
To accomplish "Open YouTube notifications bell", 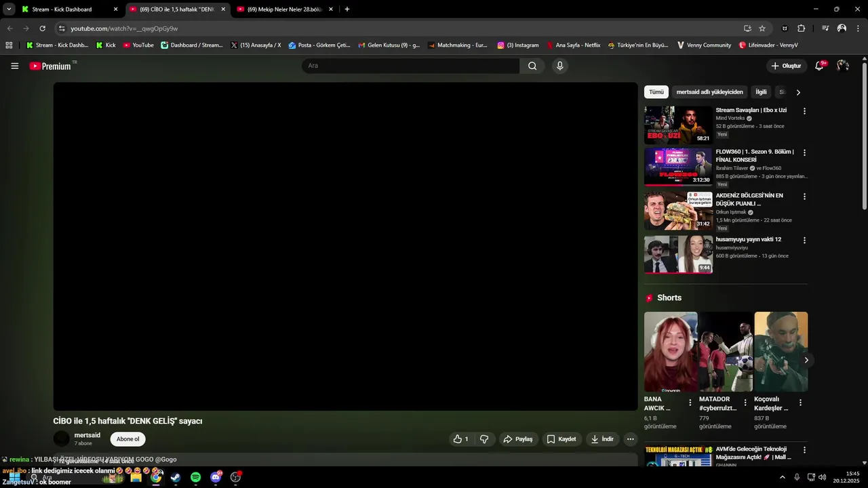I will [820, 66].
